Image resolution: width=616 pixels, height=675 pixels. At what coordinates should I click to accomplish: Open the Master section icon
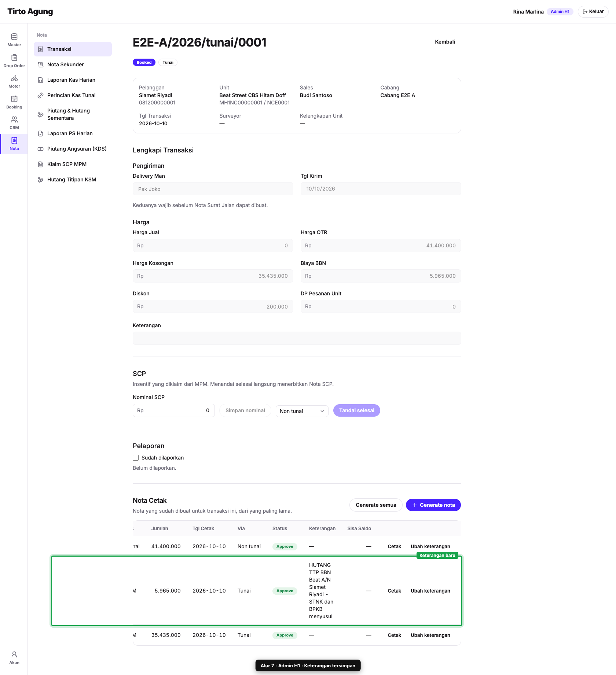[14, 37]
